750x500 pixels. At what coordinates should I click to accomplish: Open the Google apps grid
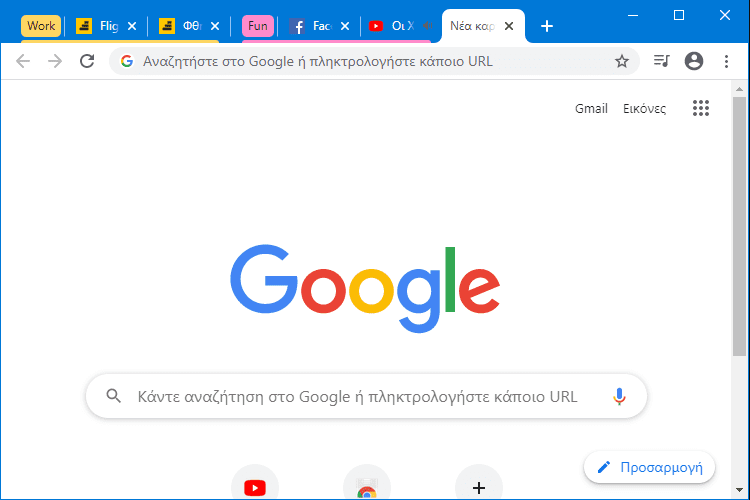[701, 108]
